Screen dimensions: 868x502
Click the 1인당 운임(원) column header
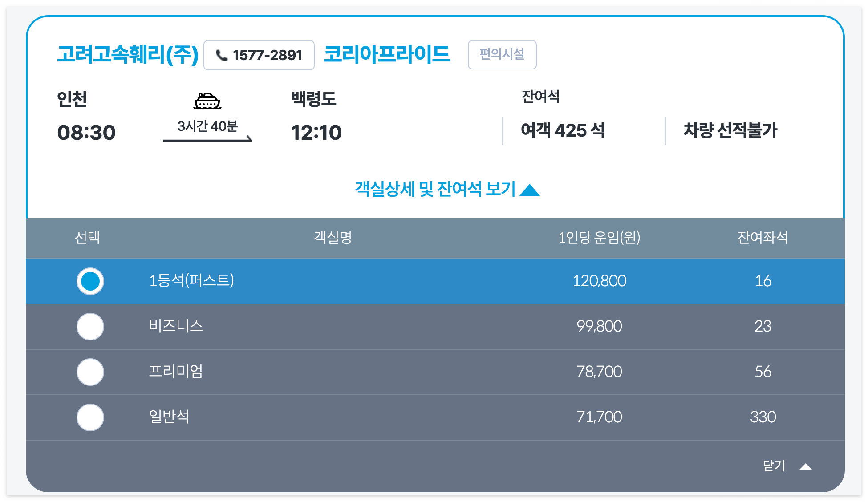599,238
